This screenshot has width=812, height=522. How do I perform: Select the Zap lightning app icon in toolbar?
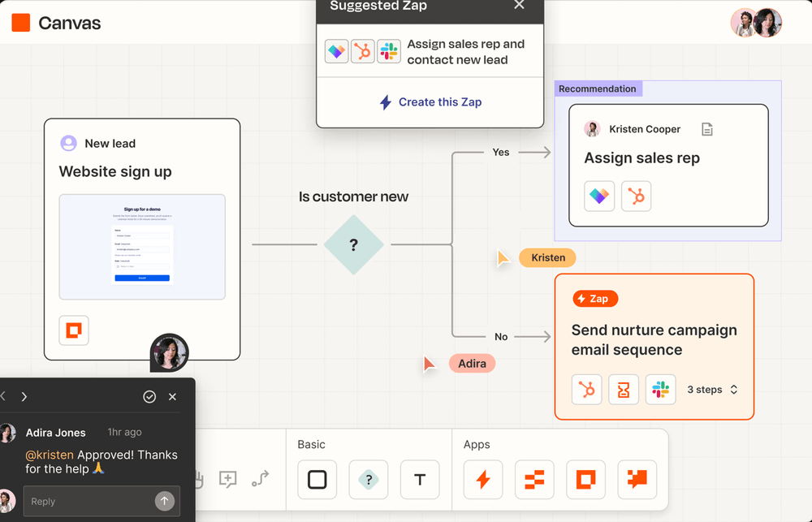click(482, 480)
